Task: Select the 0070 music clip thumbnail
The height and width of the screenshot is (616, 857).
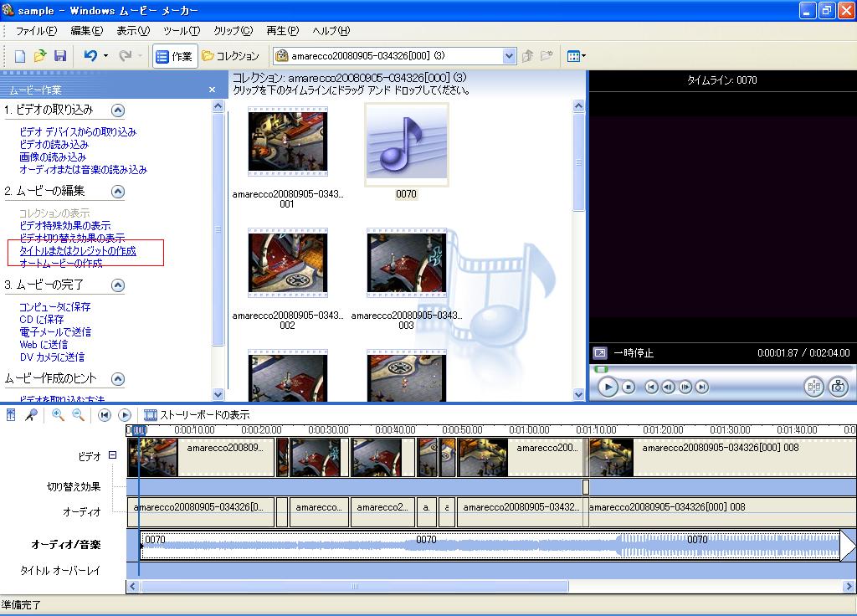Action: tap(406, 144)
